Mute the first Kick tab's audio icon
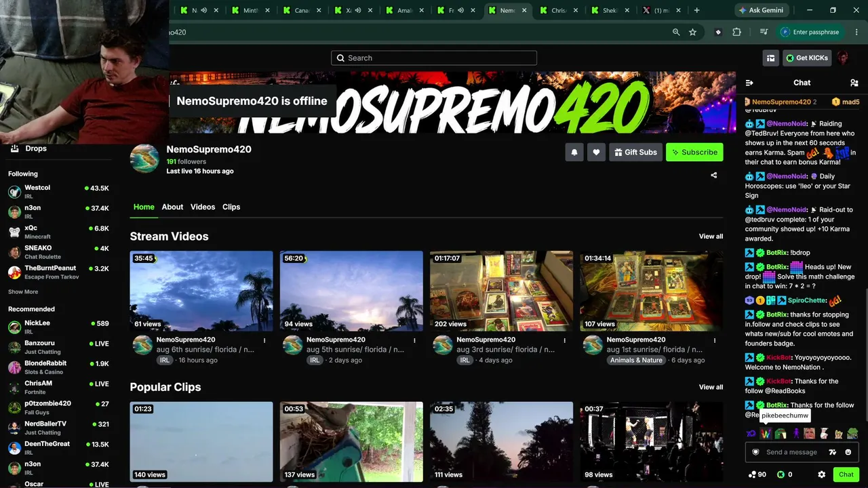Image resolution: width=868 pixels, height=488 pixels. coord(204,10)
